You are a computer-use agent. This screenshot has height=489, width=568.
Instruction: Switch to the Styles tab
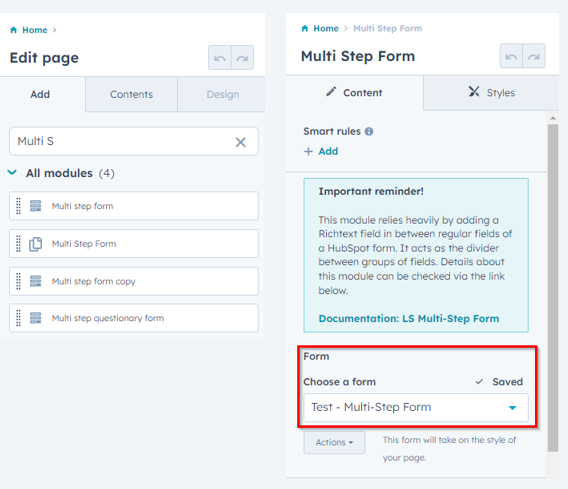pyautogui.click(x=491, y=93)
